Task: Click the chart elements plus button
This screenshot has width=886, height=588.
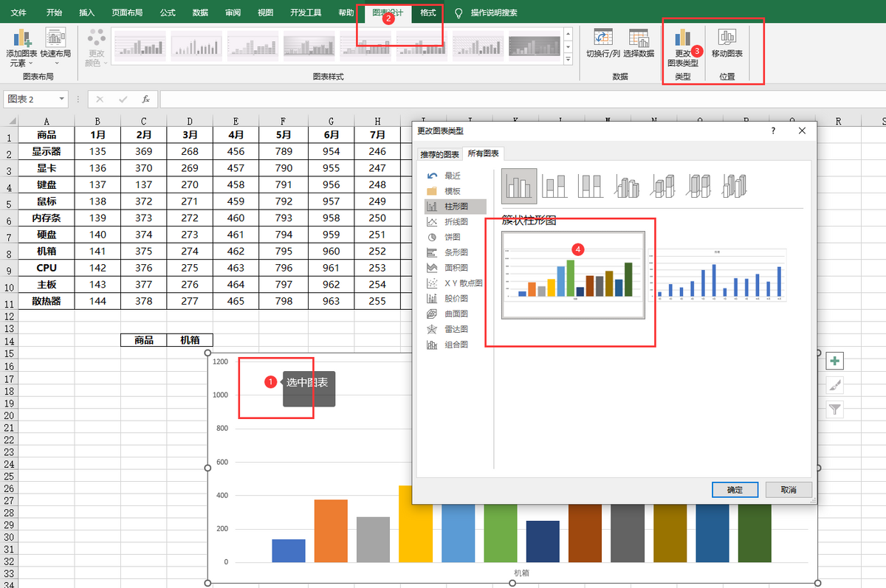Action: (835, 361)
